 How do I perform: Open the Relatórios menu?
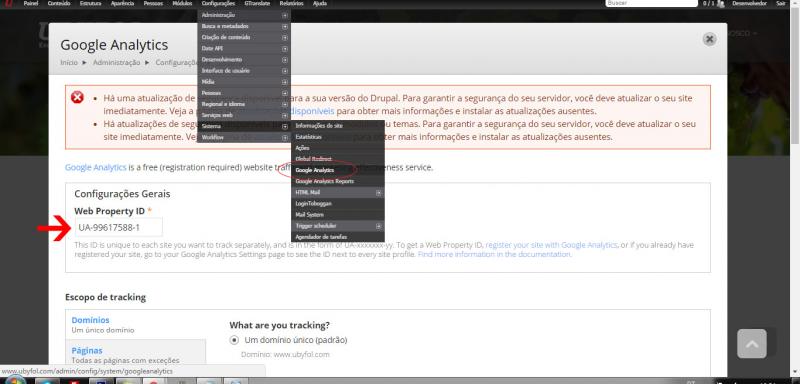click(292, 4)
